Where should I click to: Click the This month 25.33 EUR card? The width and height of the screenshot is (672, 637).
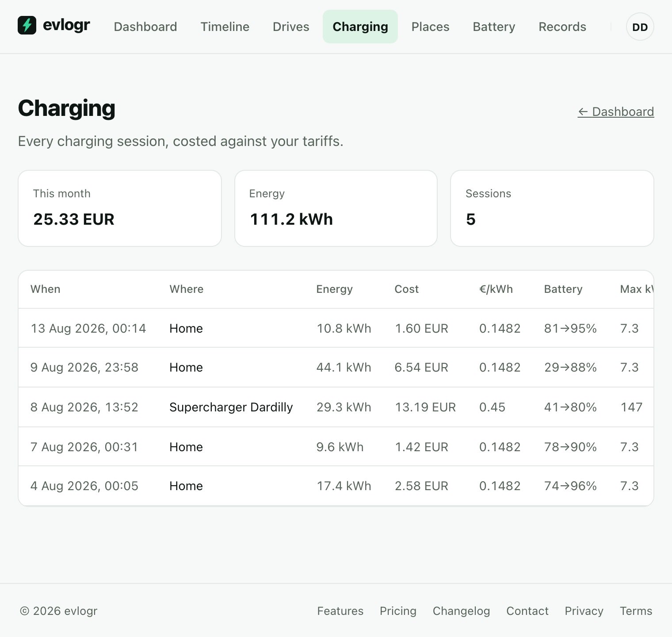(120, 208)
